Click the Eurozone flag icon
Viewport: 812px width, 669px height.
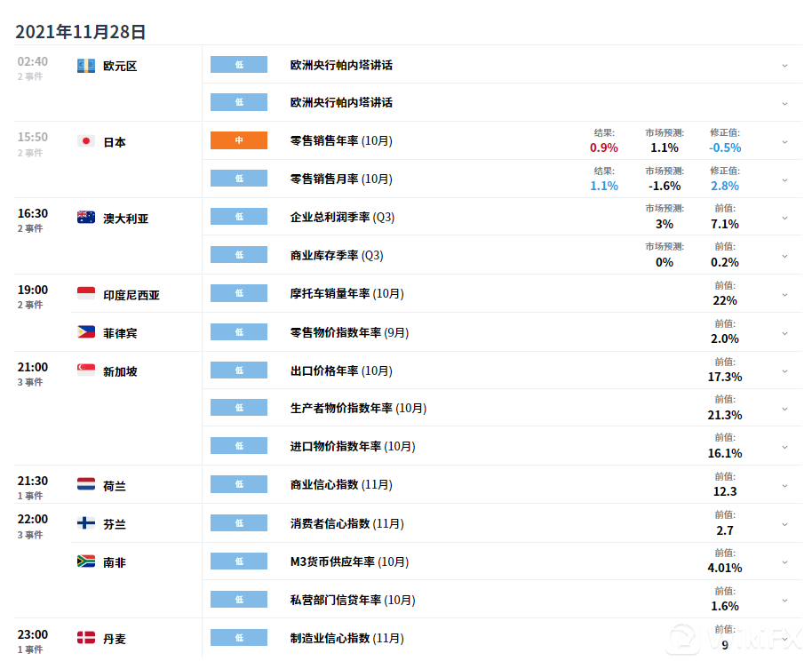pyautogui.click(x=86, y=66)
